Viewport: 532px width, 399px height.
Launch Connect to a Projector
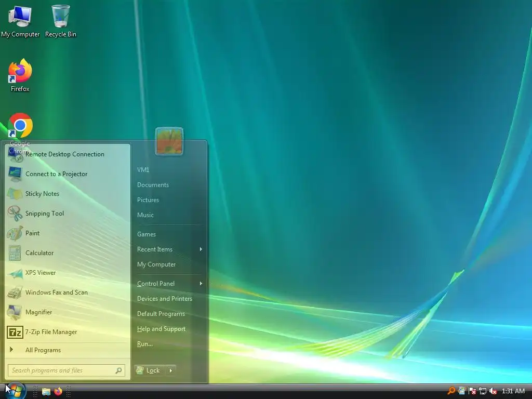[67, 174]
